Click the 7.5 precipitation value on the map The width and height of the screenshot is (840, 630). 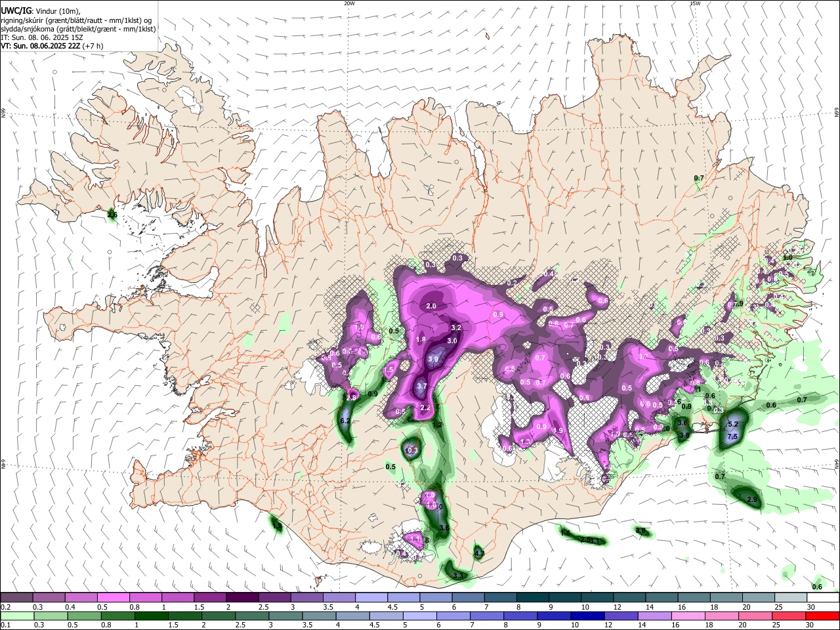(x=733, y=437)
